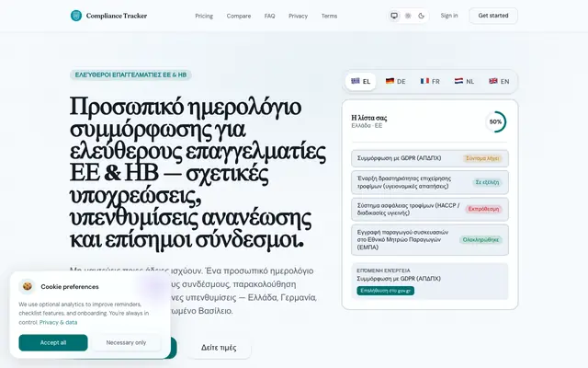Open the Privacy nav item

298,16
